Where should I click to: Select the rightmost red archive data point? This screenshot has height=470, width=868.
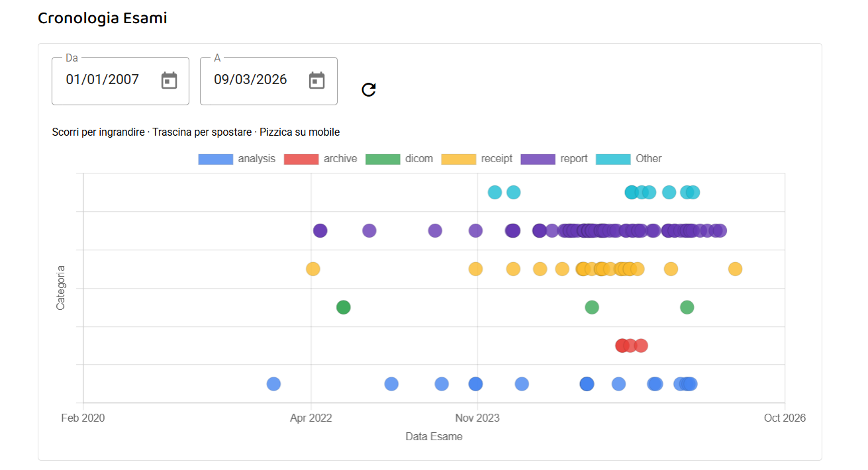click(642, 346)
